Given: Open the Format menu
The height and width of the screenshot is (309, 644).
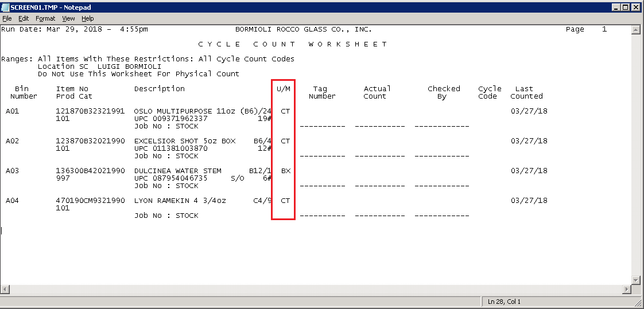Looking at the screenshot, I should [45, 18].
